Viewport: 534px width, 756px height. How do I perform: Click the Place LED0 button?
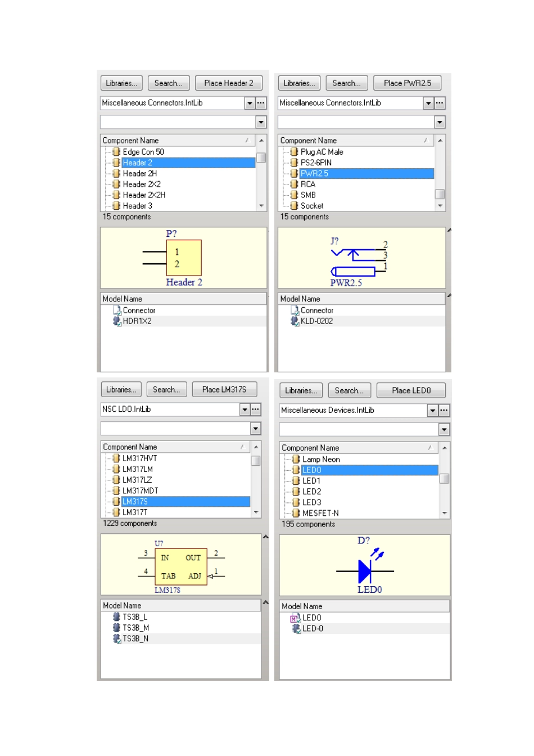tap(411, 390)
